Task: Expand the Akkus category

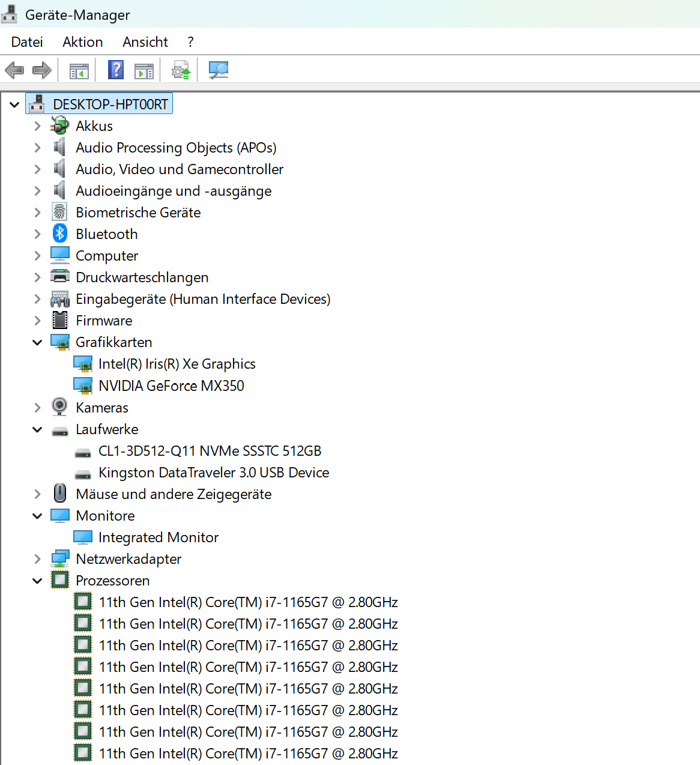Action: pos(37,125)
